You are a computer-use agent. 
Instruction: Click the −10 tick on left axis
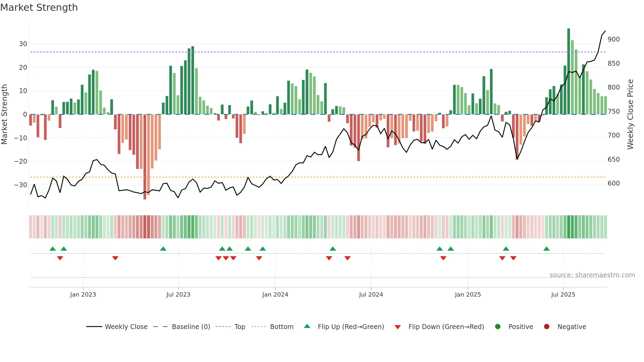click(x=21, y=138)
